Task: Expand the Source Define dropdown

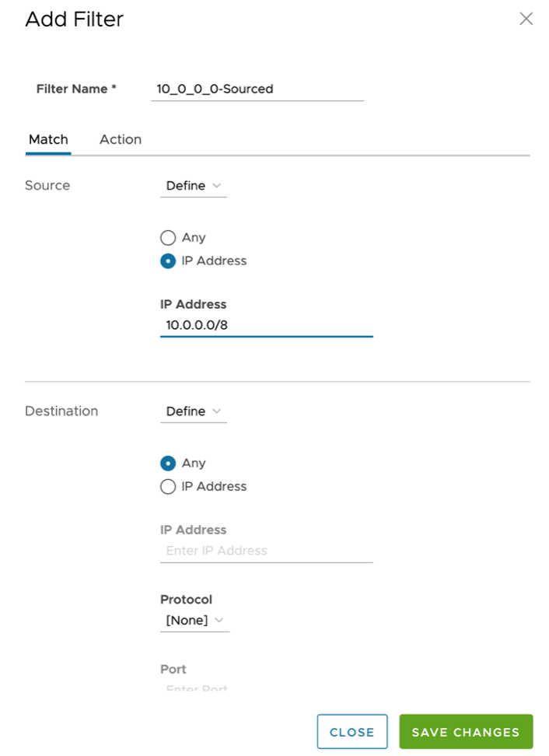Action: tap(194, 186)
